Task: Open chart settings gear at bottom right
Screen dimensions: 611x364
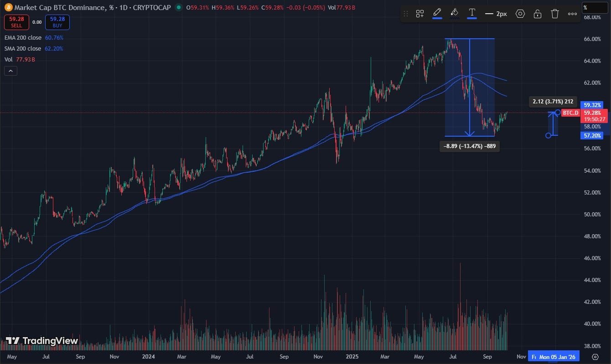Action: tap(595, 357)
